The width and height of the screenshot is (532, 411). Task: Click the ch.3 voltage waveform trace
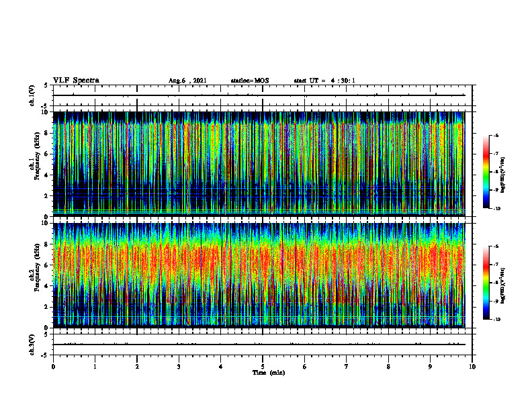[259, 345]
